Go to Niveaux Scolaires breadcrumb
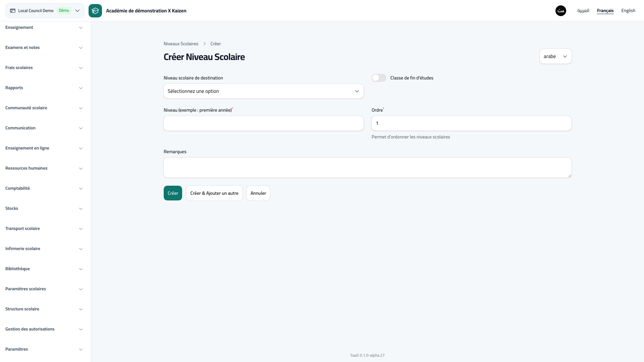Image resolution: width=644 pixels, height=362 pixels. 181,44
